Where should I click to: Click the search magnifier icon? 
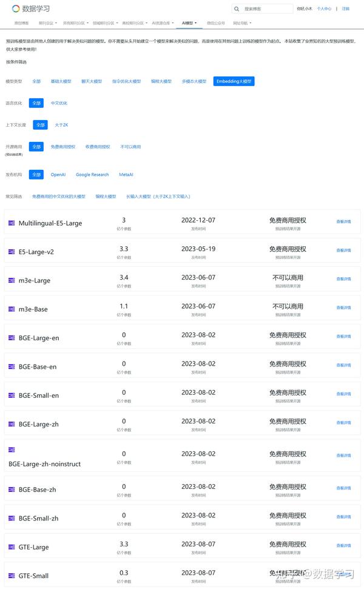point(237,9)
